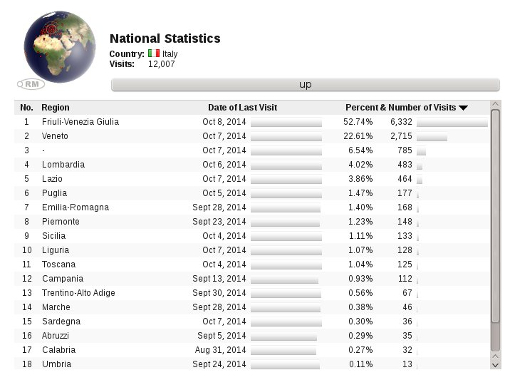Click the sort arrow beside Number of Visits
Viewport: 510px width, 380px height.
[x=463, y=108]
